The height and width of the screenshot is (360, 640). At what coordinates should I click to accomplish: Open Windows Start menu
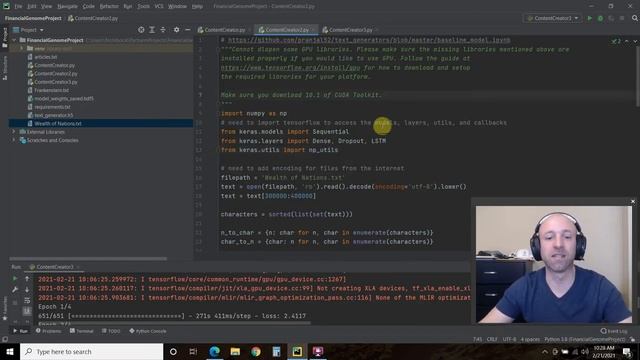(10, 351)
